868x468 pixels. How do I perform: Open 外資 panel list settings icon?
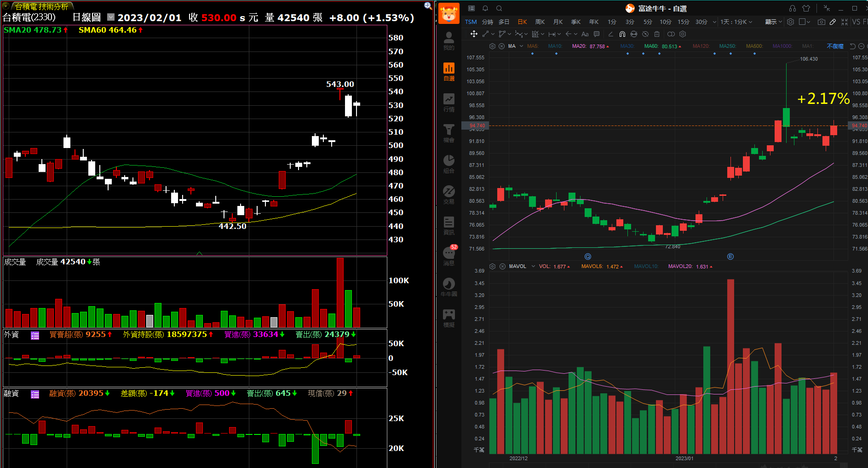[35, 335]
